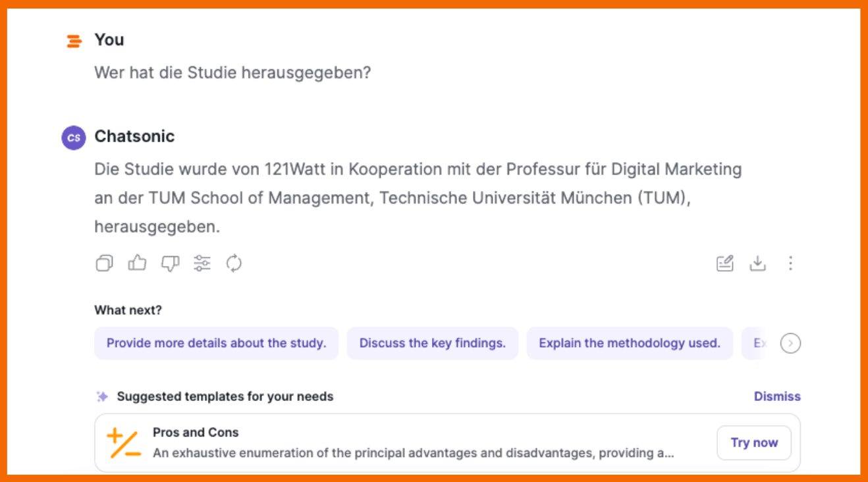Show more suggestions with the right arrow
868x482 pixels.
790,343
